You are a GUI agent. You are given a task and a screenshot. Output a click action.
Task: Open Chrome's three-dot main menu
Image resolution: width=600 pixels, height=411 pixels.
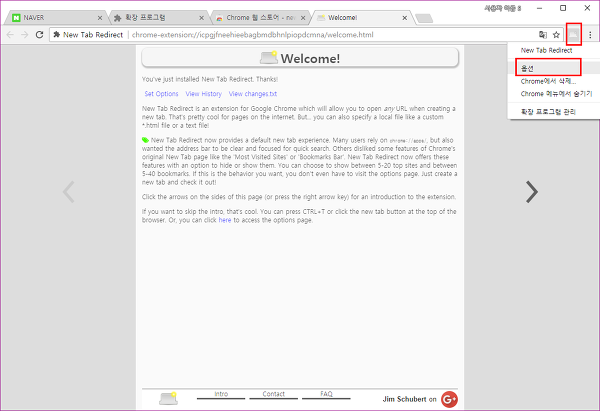590,35
